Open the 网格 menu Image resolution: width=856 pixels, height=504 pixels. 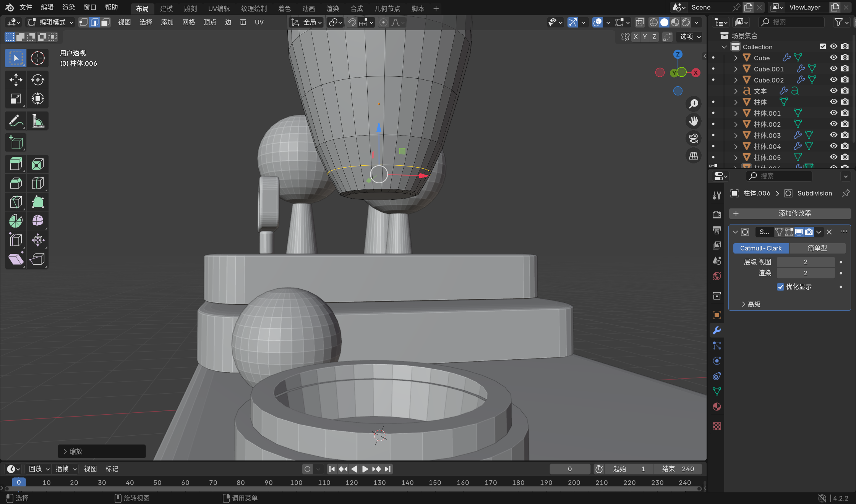[188, 23]
